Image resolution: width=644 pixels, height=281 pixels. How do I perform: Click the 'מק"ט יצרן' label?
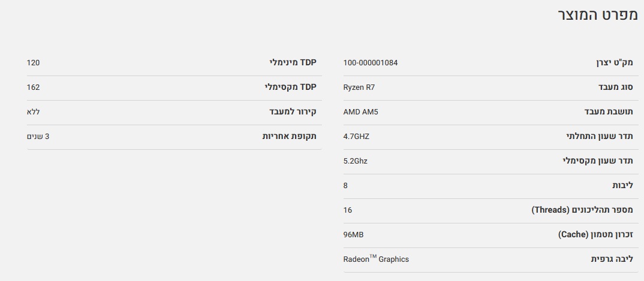615,63
